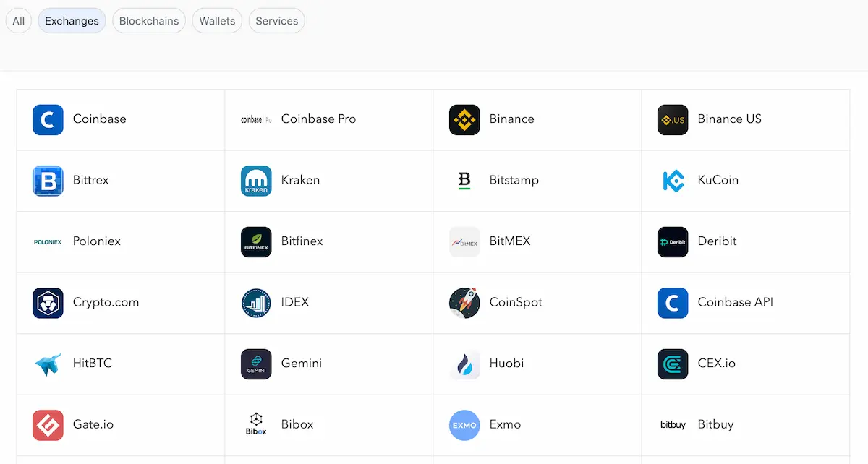This screenshot has width=868, height=464.
Task: Filter by Blockchains category
Action: [149, 21]
